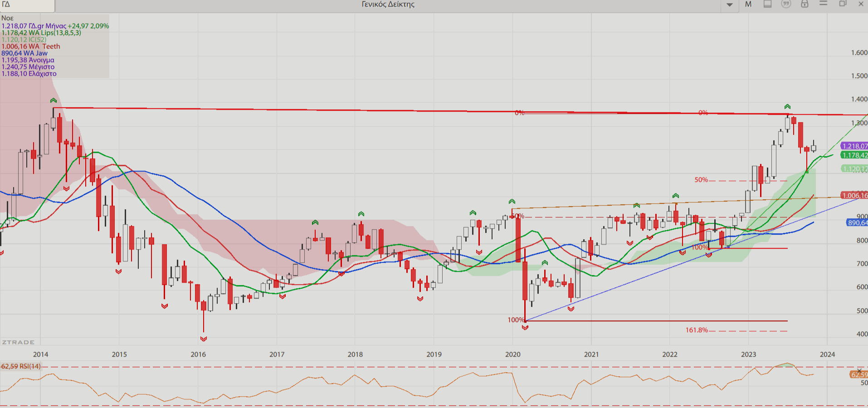
Task: Click the Γενικός Δείκτης chart title
Action: (388, 5)
